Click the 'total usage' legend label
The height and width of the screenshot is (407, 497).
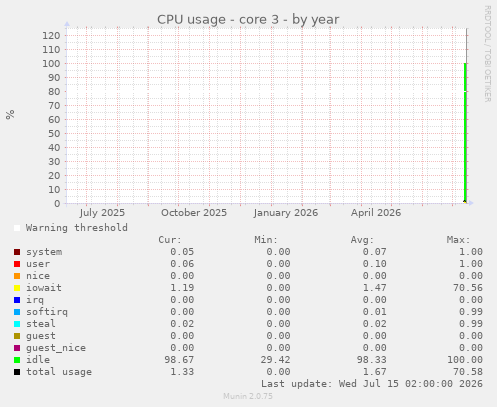[59, 372]
